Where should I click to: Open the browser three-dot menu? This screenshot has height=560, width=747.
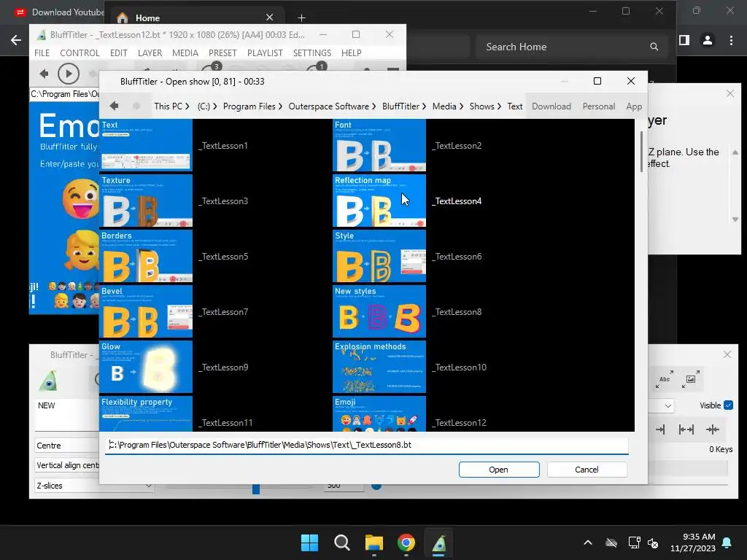point(731,41)
